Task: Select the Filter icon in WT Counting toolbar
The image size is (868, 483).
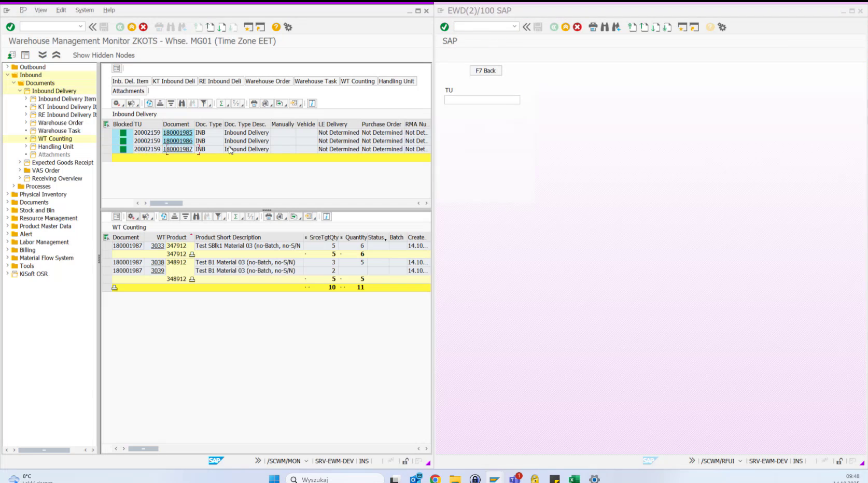Action: (x=219, y=217)
